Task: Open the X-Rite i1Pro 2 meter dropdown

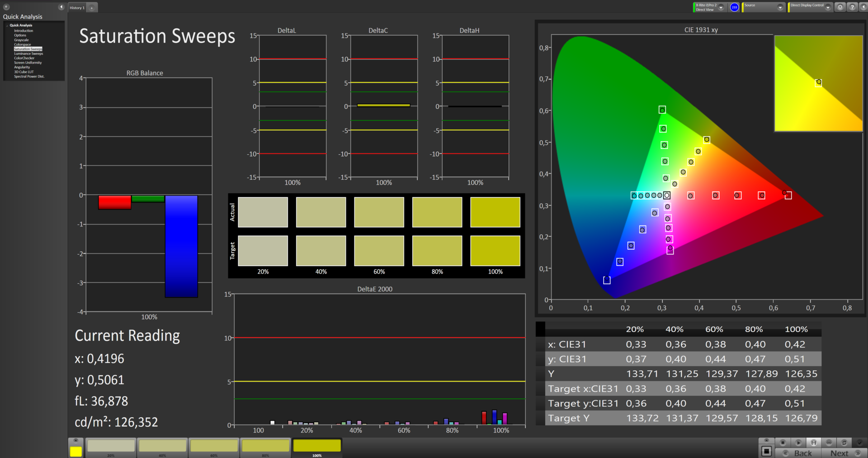Action: [721, 7]
